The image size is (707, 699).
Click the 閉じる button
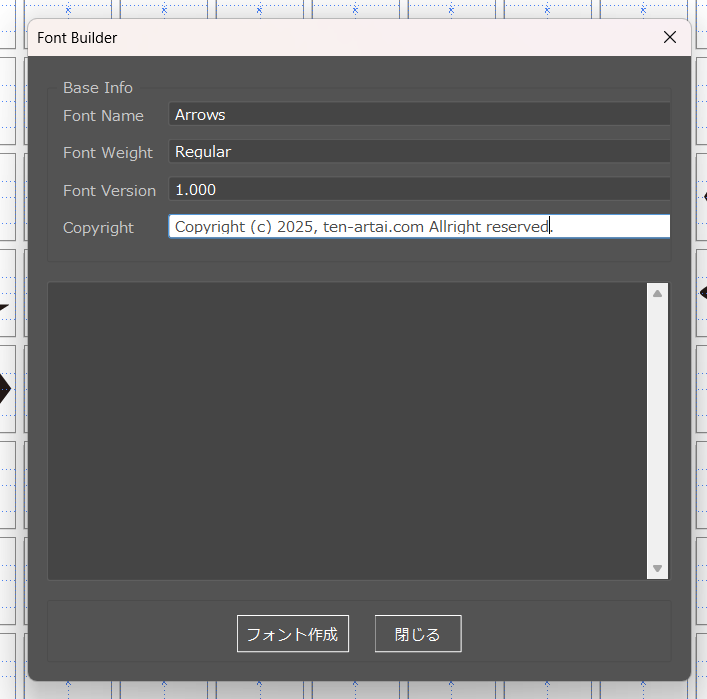tap(418, 634)
